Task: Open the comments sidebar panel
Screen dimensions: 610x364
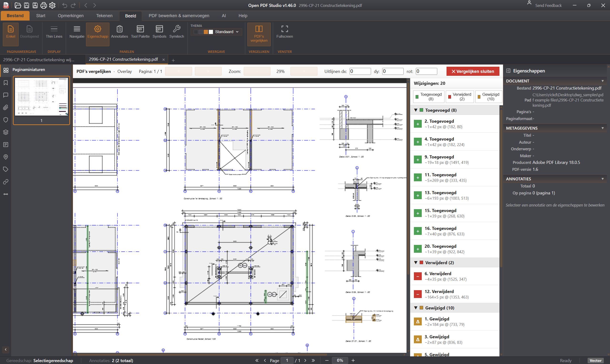Action: [x=6, y=95]
